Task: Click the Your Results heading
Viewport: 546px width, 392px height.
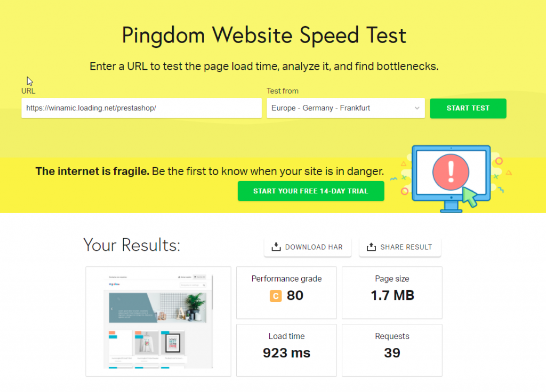Action: 132,245
